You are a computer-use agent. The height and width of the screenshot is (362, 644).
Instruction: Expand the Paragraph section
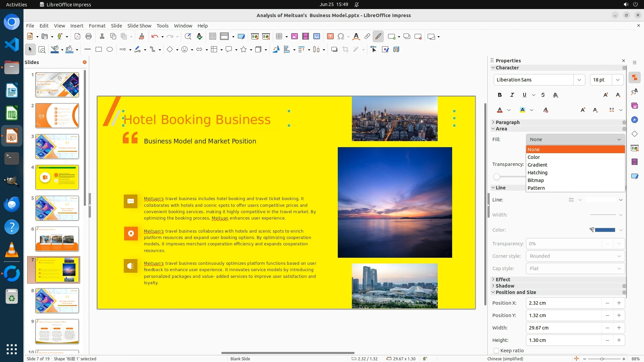[507, 122]
